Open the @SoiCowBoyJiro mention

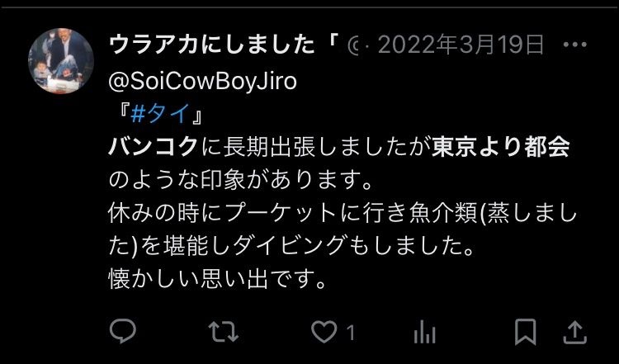click(x=202, y=82)
